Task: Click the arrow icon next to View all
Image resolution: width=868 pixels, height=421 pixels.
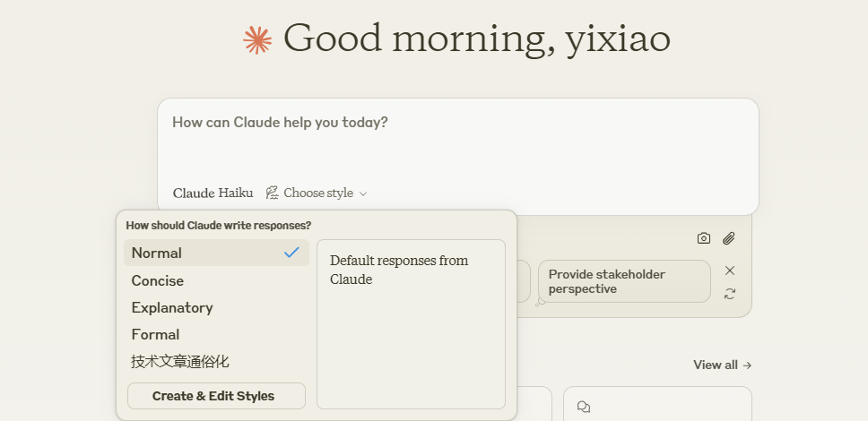Action: coord(747,365)
